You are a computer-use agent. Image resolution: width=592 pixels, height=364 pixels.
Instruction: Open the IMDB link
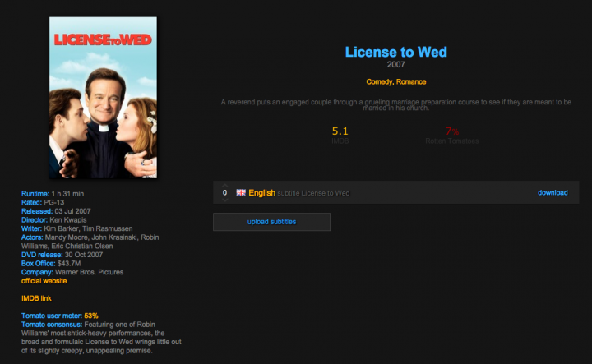36,298
